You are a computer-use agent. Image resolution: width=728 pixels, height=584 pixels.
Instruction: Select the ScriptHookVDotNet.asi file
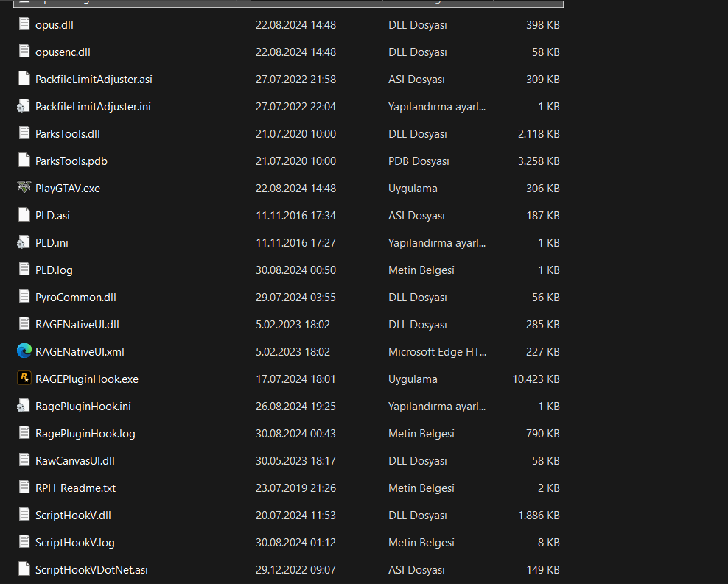pyautogui.click(x=91, y=569)
